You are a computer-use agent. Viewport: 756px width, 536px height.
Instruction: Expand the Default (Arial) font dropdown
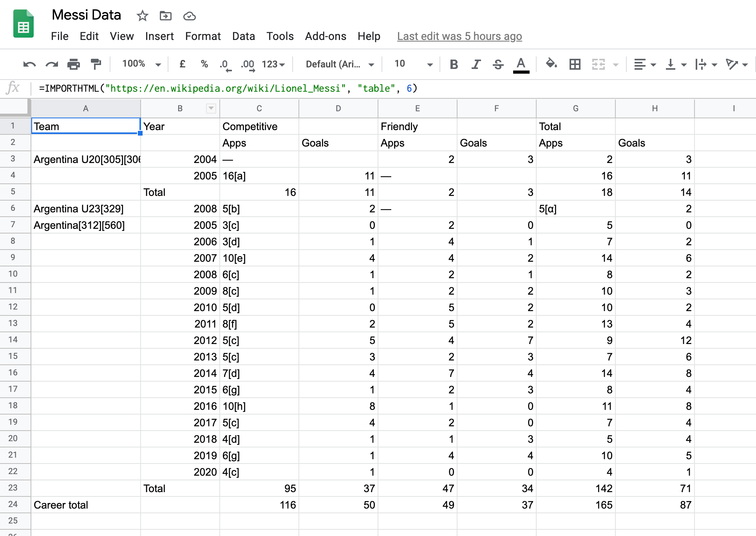pyautogui.click(x=339, y=64)
